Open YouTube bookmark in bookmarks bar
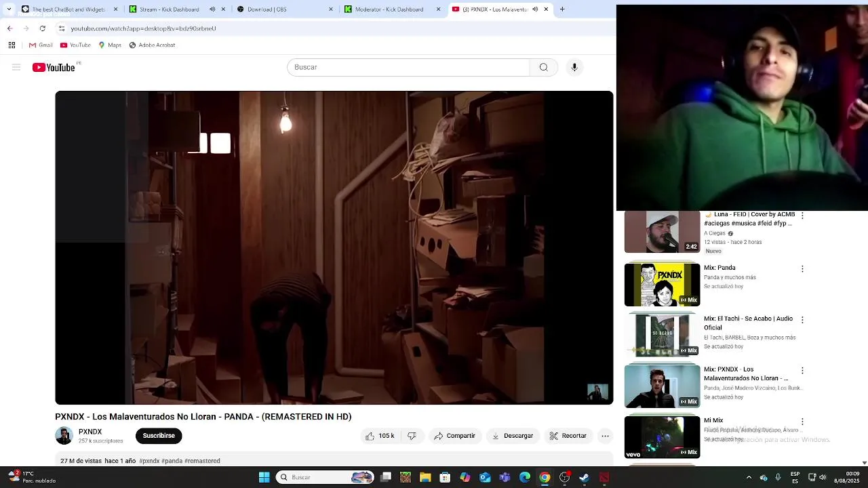Image resolution: width=868 pixels, height=488 pixels. (x=75, y=45)
